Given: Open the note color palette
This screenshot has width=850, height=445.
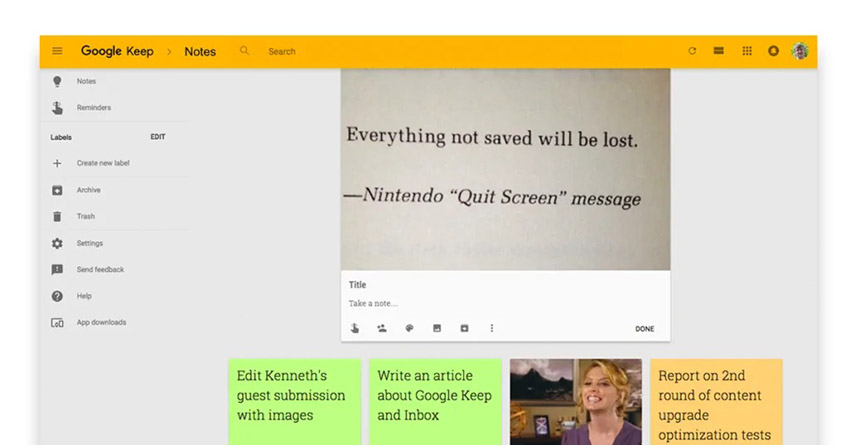Looking at the screenshot, I should [410, 328].
